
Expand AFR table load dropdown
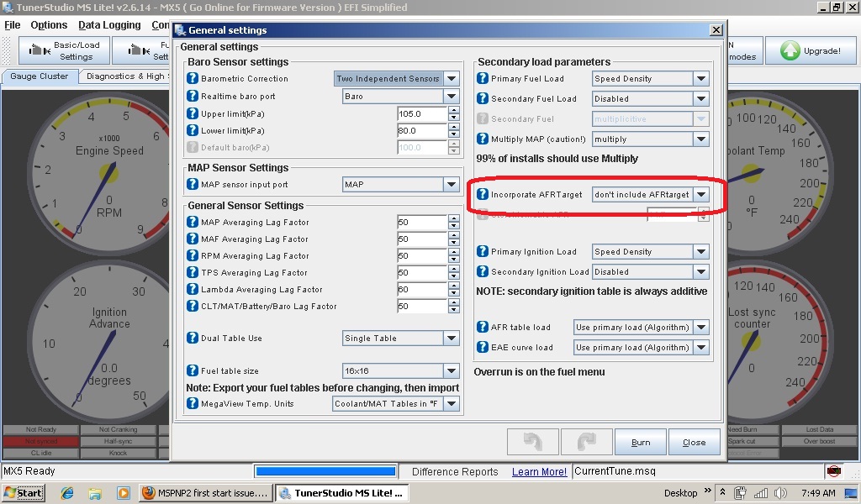(701, 328)
